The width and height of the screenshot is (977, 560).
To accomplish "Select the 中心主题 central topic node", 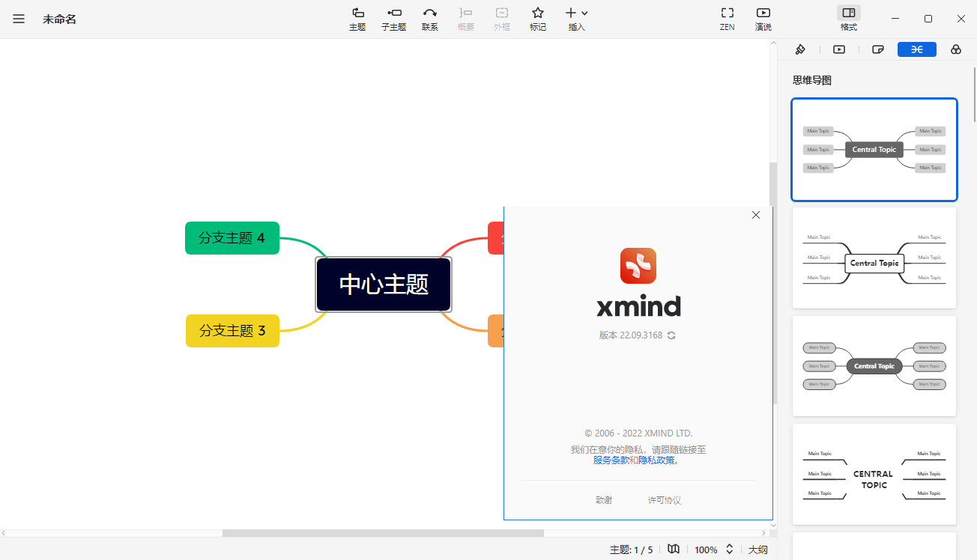I will (384, 284).
